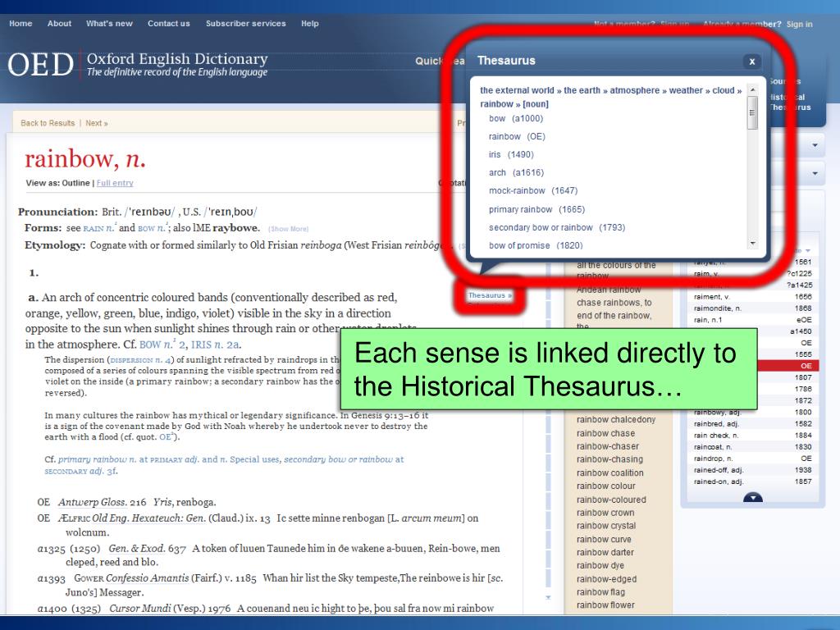Screen dimensions: 840x630
Task: Select 'secondary bow or rainbow (1793)' entry
Action: pos(557,228)
